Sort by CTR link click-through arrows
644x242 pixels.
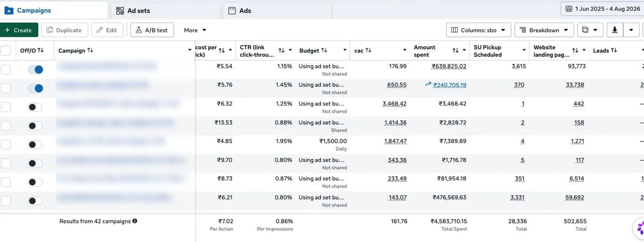coord(282,51)
